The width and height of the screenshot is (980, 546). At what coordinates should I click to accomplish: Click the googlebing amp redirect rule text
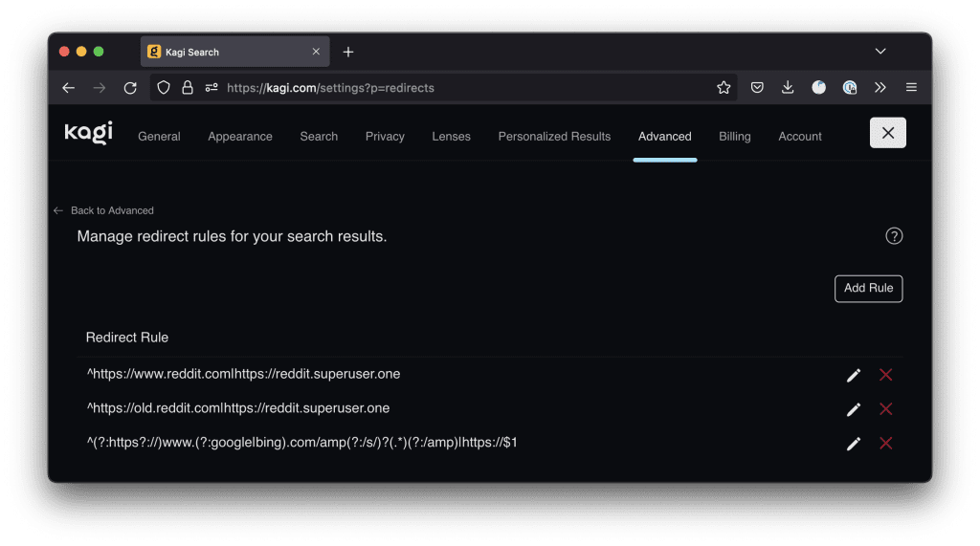301,443
